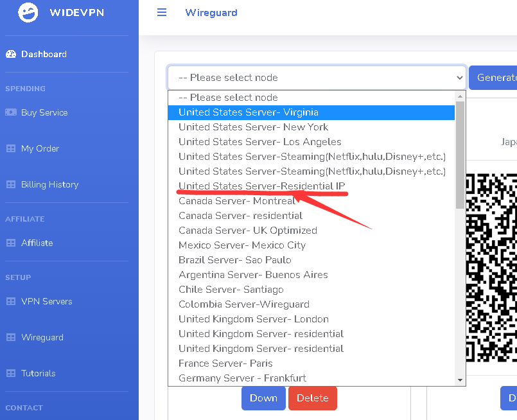Viewport: 517px width, 420px height.
Task: Click the Wireguard page title
Action: pos(211,13)
